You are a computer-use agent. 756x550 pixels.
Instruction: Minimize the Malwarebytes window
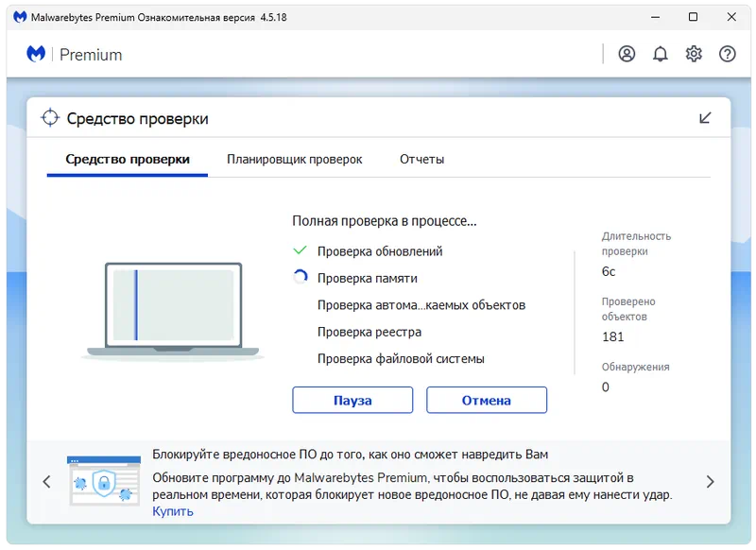655,17
